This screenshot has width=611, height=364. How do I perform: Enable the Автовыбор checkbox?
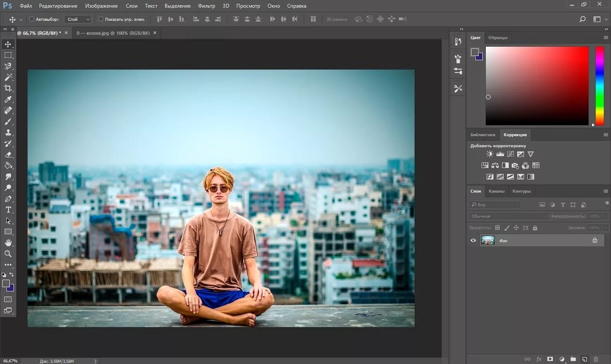[x=32, y=19]
